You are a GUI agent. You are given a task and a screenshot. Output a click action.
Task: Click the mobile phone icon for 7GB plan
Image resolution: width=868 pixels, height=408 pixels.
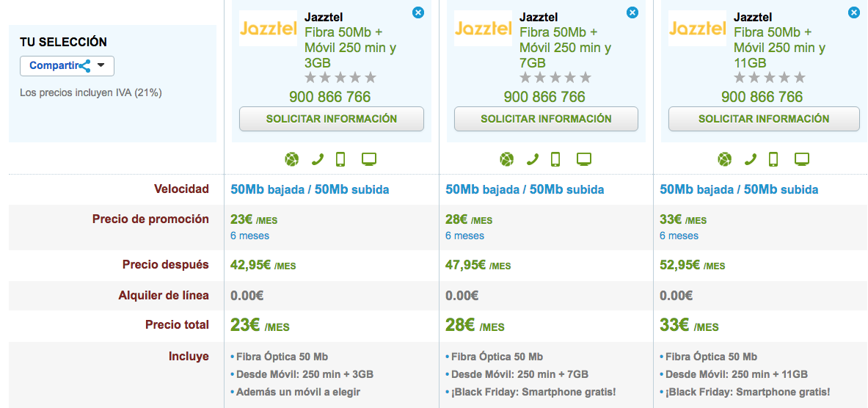click(555, 159)
